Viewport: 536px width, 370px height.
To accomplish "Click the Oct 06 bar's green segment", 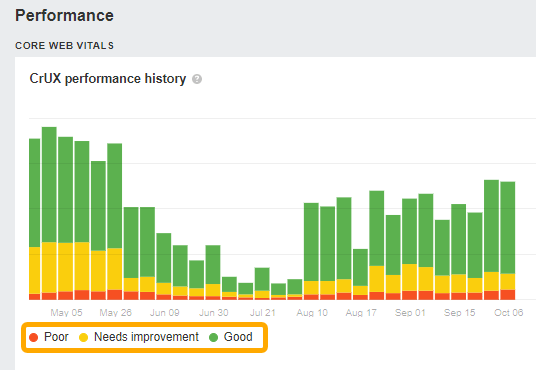I will coord(508,228).
